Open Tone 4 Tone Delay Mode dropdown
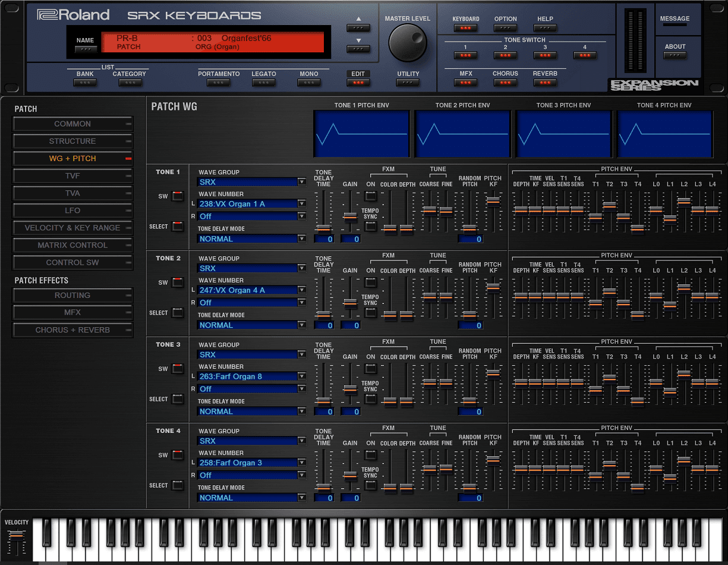Viewport: 728px width, 565px height. point(252,497)
